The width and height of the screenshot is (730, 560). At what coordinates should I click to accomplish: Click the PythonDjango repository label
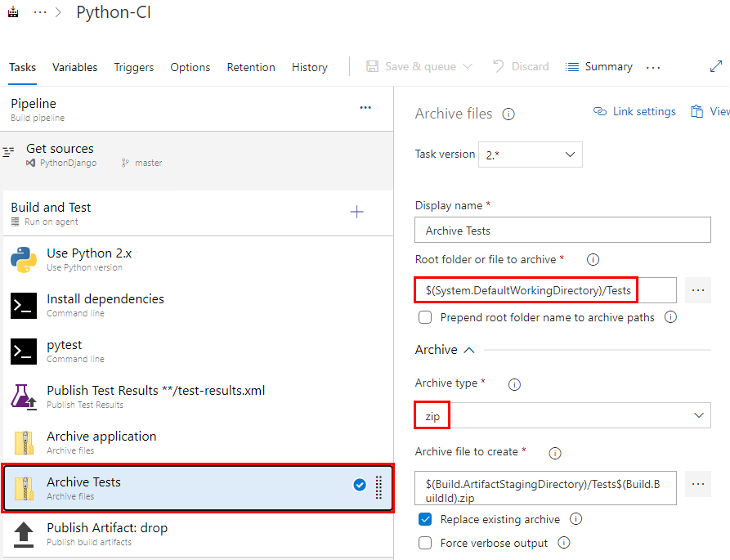68,163
